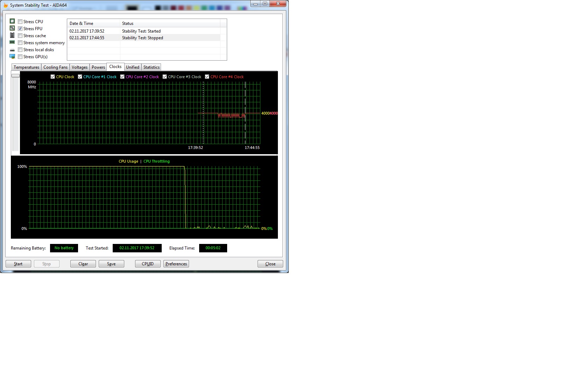This screenshot has height=368, width=588.
Task: Switch to the Cooling Fans tab
Action: [x=55, y=67]
